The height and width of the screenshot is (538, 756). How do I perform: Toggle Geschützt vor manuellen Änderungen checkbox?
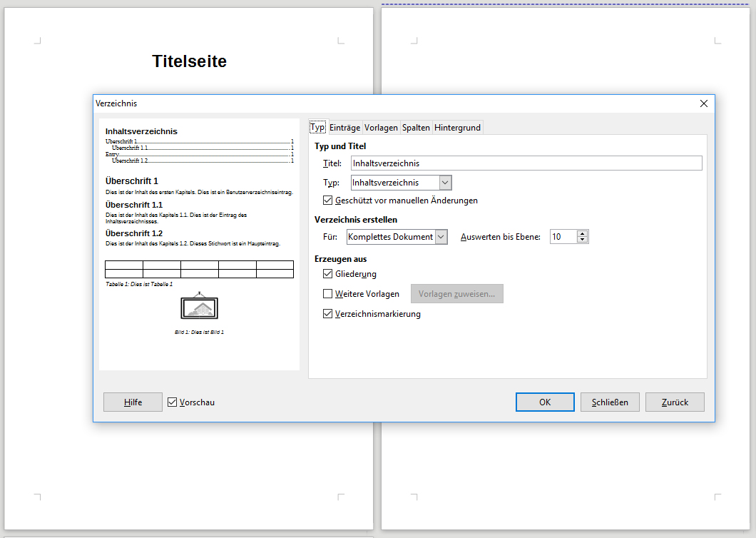pyautogui.click(x=328, y=201)
